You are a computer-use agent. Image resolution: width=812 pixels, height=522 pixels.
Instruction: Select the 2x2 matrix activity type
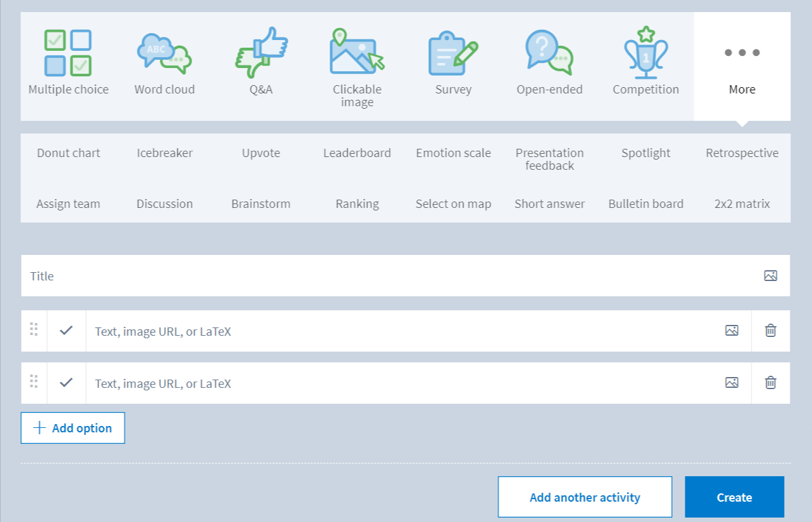(742, 204)
